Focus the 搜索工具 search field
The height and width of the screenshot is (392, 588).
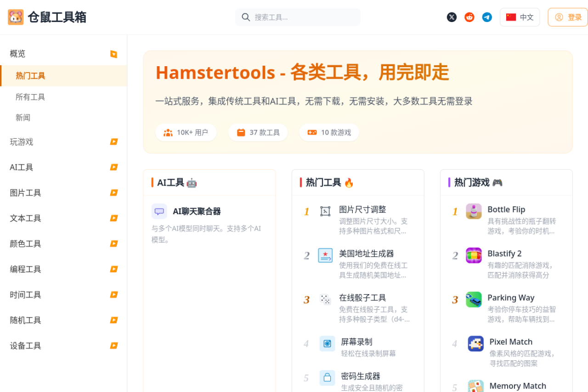click(x=298, y=17)
